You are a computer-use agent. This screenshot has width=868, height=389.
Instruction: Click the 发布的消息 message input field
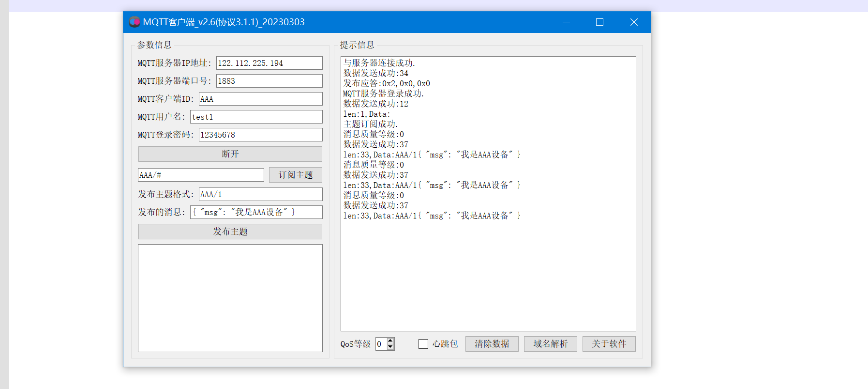pos(256,212)
